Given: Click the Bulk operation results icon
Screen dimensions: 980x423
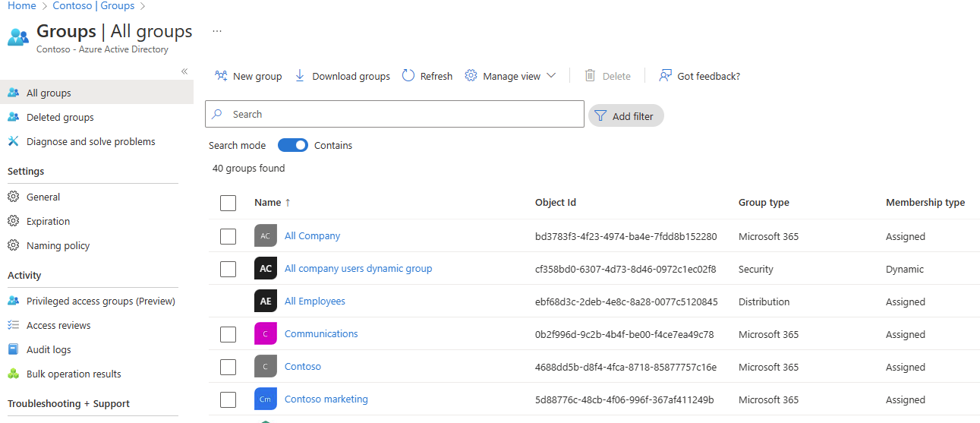Looking at the screenshot, I should (13, 374).
